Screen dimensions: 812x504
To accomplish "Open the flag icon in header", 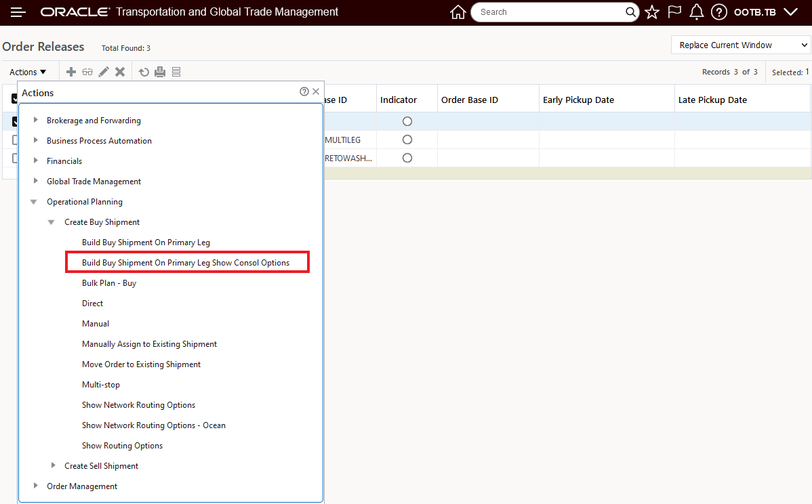I will coord(674,12).
